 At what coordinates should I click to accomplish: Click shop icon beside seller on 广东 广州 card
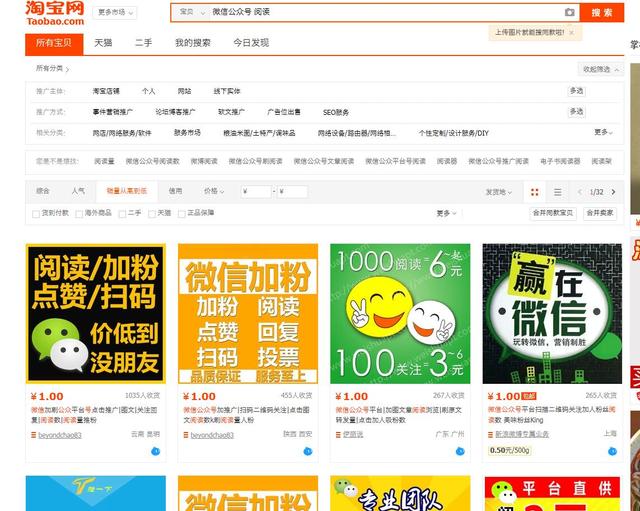coord(338,435)
